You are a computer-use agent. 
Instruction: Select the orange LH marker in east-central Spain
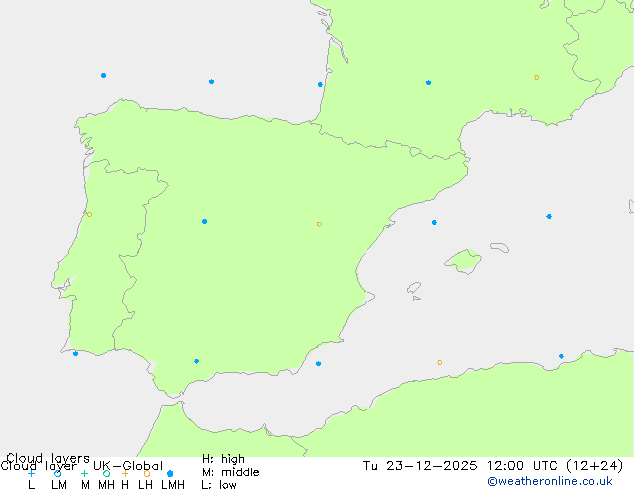coord(319,224)
